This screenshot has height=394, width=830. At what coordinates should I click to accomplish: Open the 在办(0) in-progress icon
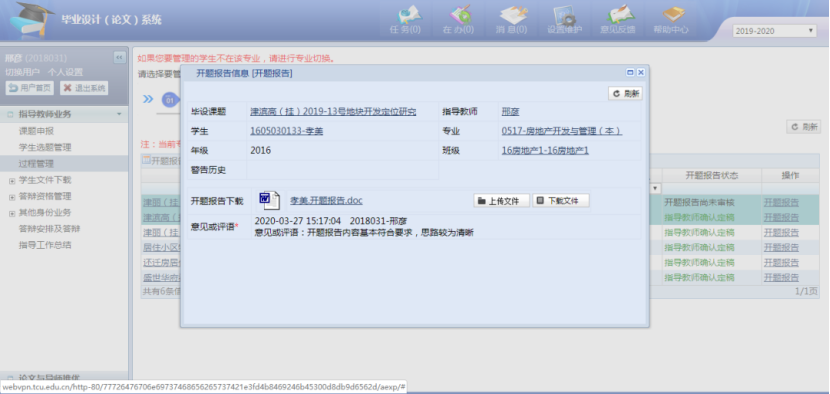[458, 20]
